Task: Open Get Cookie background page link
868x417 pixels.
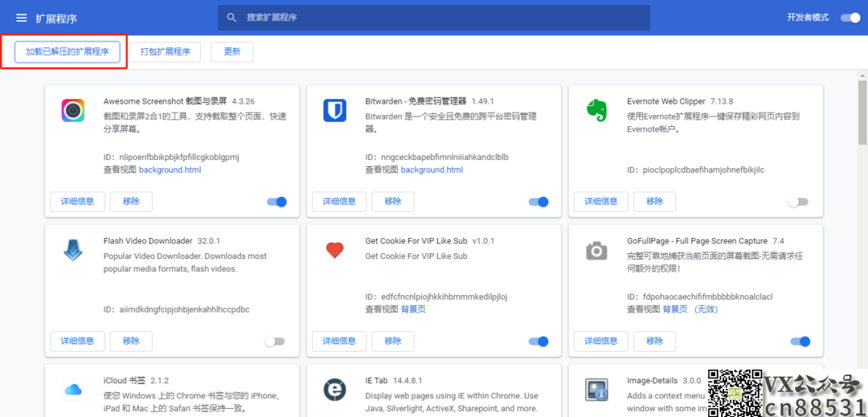Action: [413, 309]
